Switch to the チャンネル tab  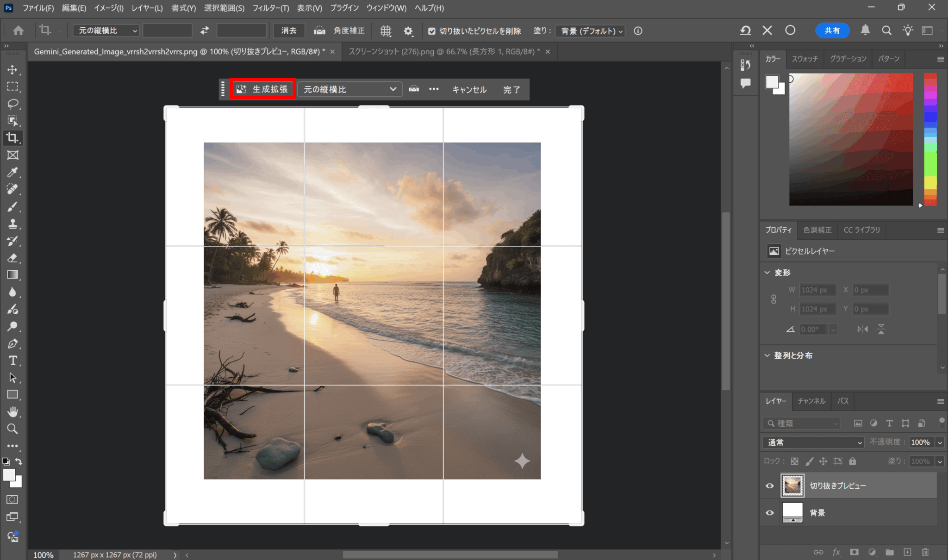click(x=811, y=401)
